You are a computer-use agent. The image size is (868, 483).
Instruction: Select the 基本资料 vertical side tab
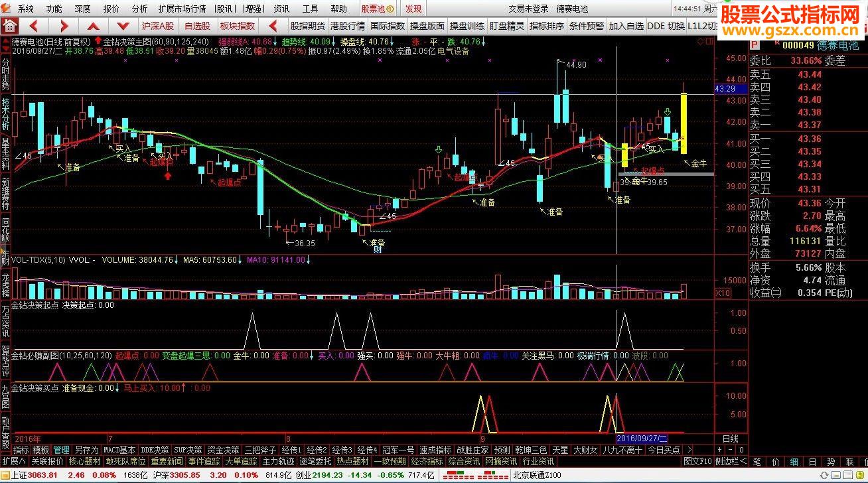(x=5, y=154)
